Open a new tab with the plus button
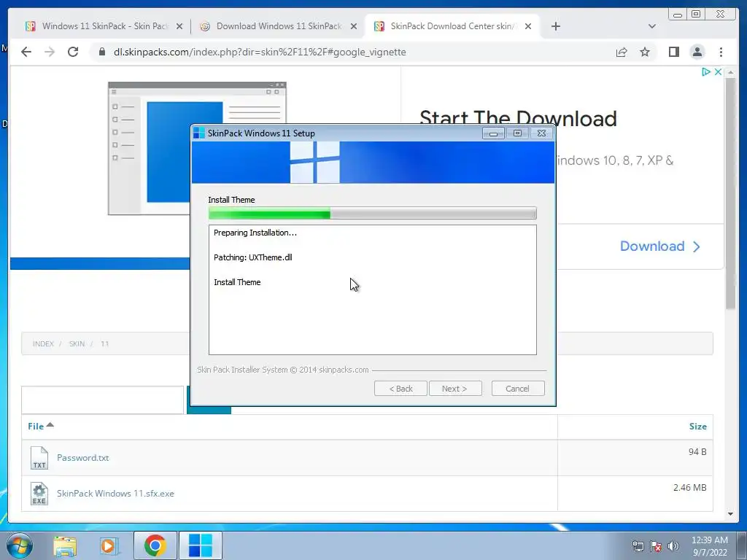Screen dimensions: 747x560 point(555,26)
